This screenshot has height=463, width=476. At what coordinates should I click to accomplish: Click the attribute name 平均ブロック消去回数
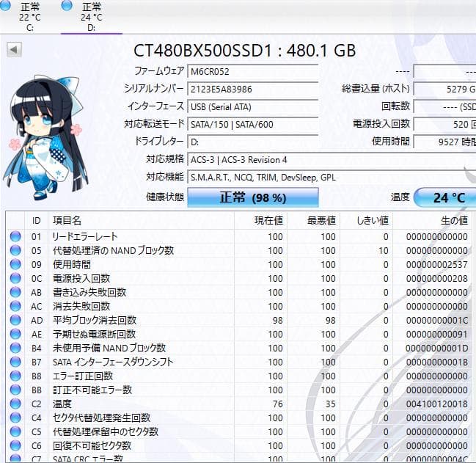point(95,320)
